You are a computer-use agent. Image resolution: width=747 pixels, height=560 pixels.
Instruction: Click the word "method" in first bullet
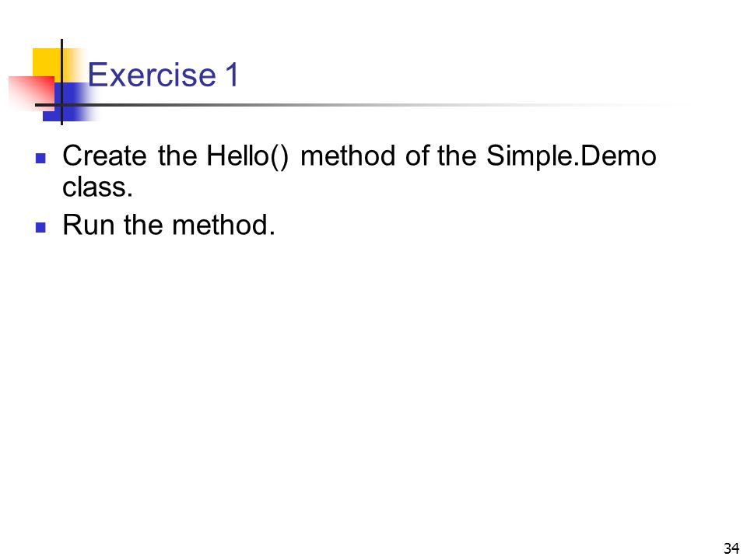[x=348, y=156]
